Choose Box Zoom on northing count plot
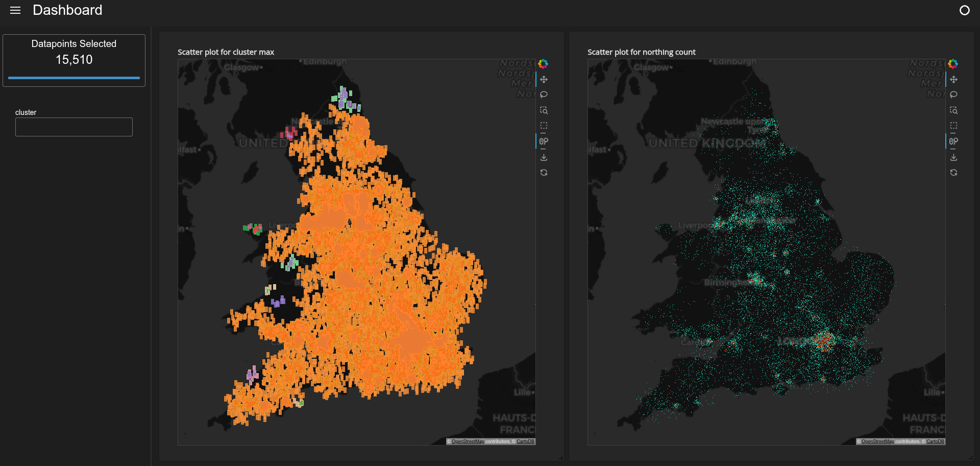The image size is (980, 466). [953, 110]
